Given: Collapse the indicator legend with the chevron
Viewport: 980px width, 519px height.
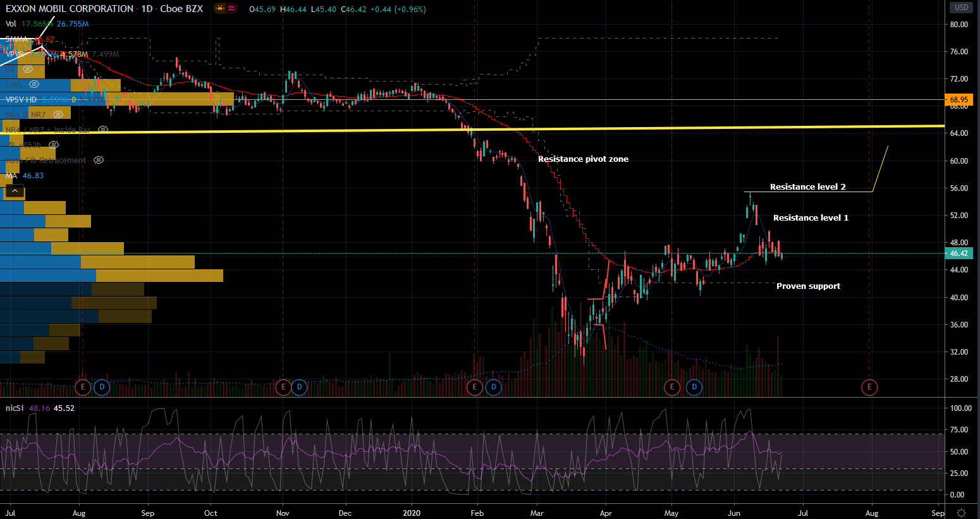Looking at the screenshot, I should pos(15,191).
